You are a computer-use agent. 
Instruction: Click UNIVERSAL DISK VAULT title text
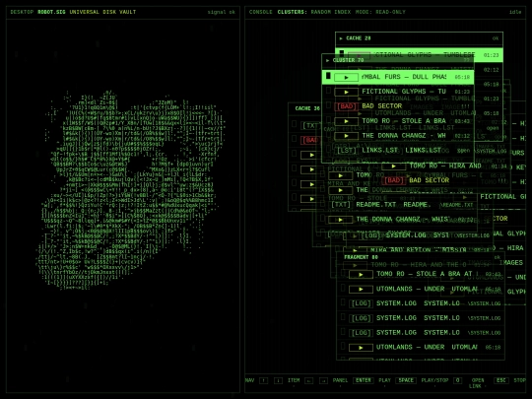coord(102,12)
